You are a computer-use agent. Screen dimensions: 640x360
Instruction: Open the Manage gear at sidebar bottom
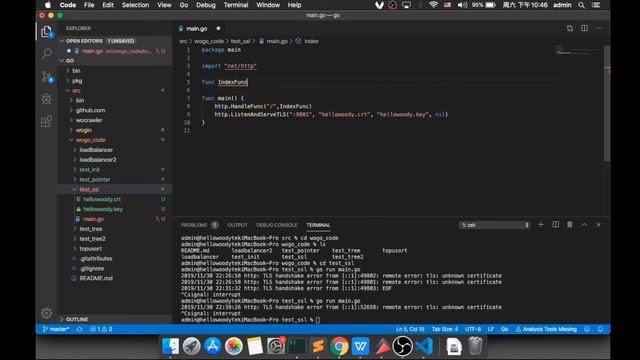click(x=47, y=313)
